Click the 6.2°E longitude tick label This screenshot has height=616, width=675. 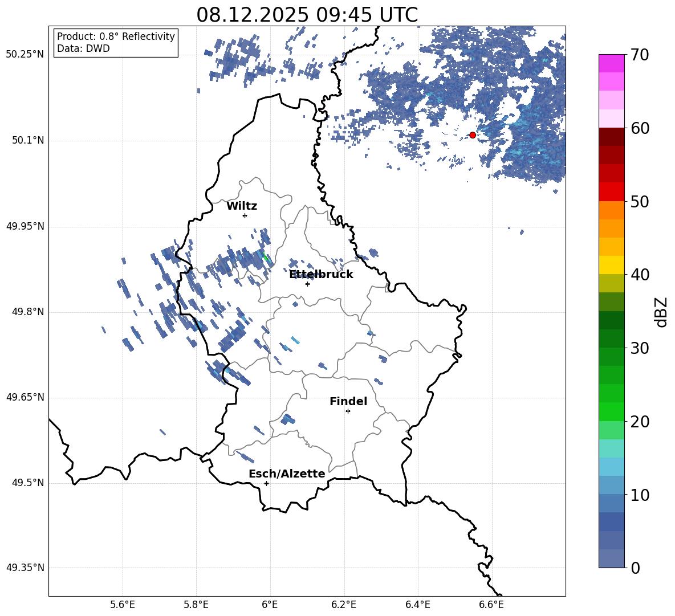(344, 605)
